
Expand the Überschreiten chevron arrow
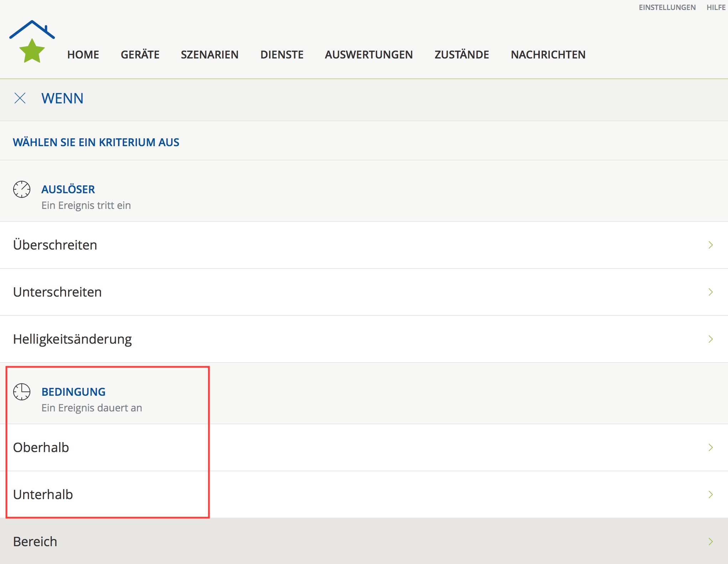point(710,245)
